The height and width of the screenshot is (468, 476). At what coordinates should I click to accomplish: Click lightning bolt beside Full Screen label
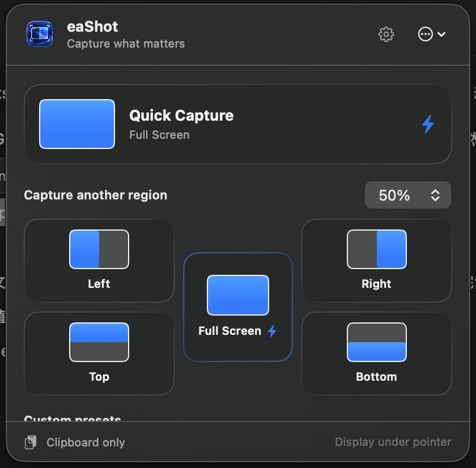click(272, 331)
